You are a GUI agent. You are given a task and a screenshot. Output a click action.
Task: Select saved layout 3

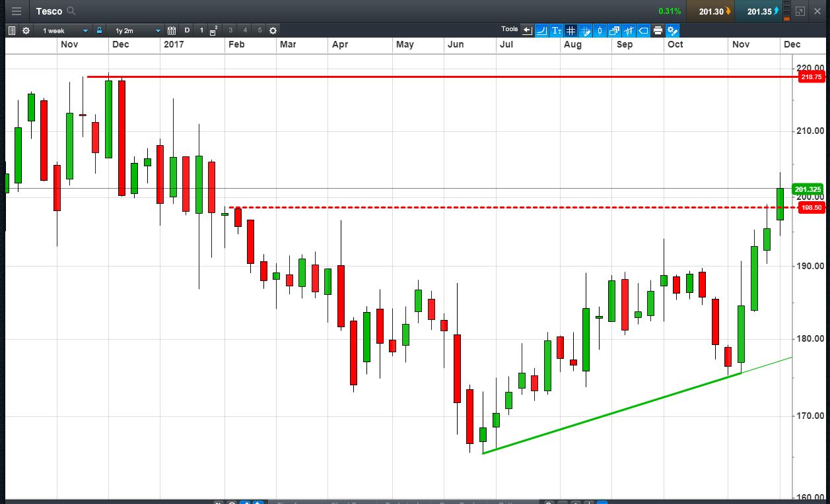tap(230, 30)
